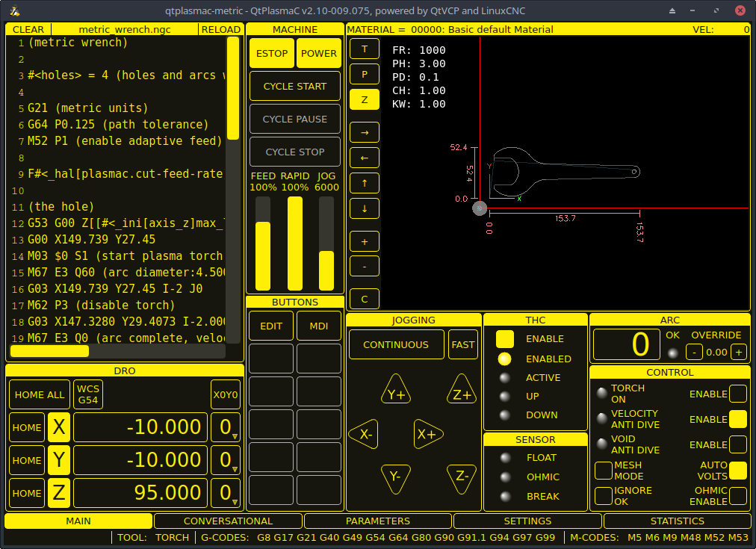Open the Z axis touch-off dropdown
This screenshot has height=549, width=756.
click(225, 492)
